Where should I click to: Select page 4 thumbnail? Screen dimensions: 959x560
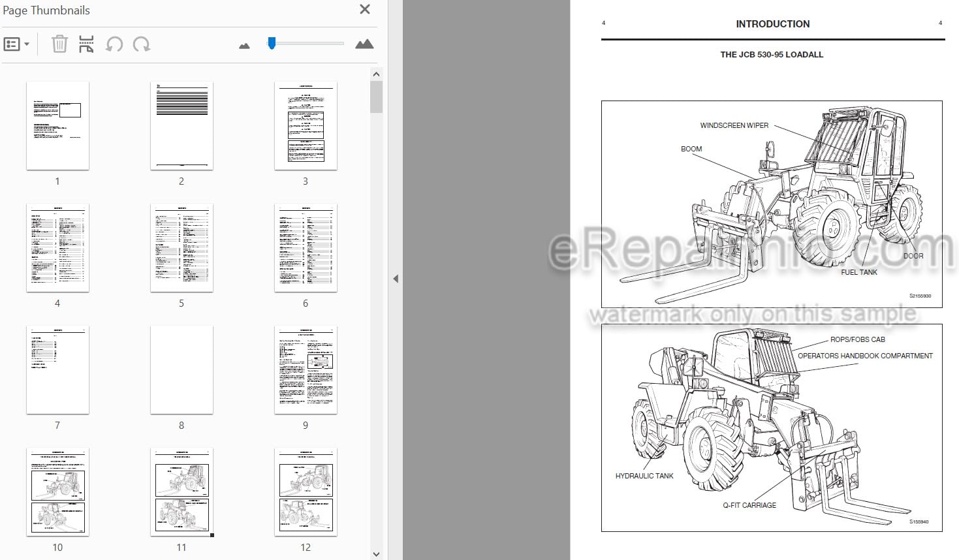[57, 247]
